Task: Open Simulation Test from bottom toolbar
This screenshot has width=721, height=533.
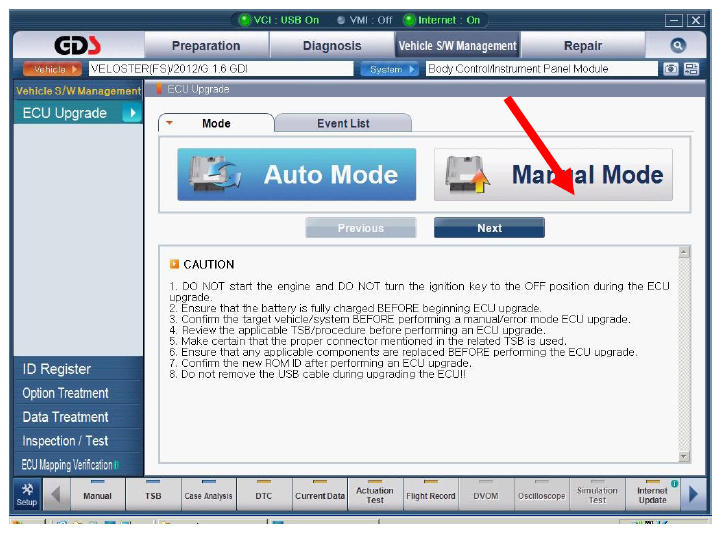Action: pos(597,494)
